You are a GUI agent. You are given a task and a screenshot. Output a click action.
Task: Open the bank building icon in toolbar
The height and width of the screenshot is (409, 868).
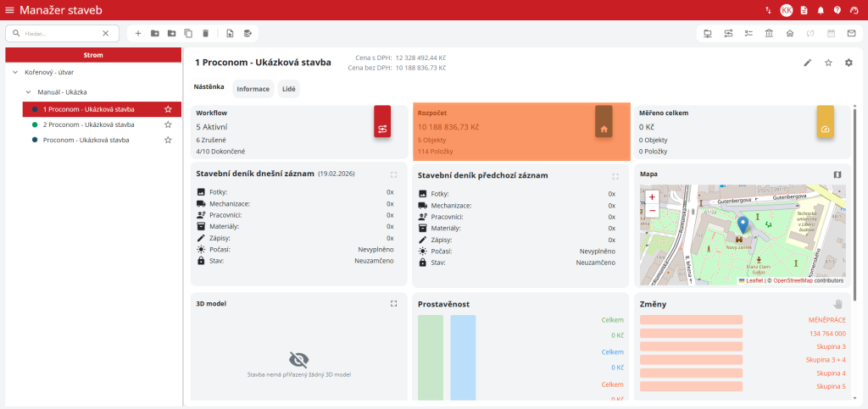point(769,33)
